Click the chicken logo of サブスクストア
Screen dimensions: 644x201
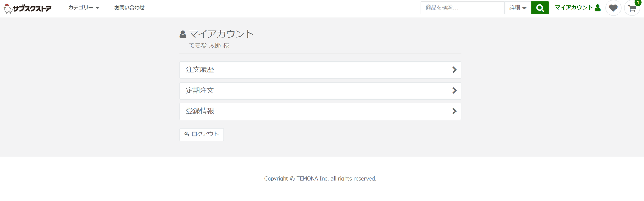tap(8, 9)
